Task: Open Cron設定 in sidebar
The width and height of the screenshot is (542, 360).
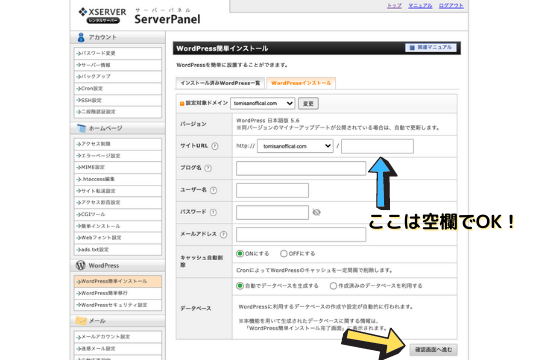Action: [118, 89]
